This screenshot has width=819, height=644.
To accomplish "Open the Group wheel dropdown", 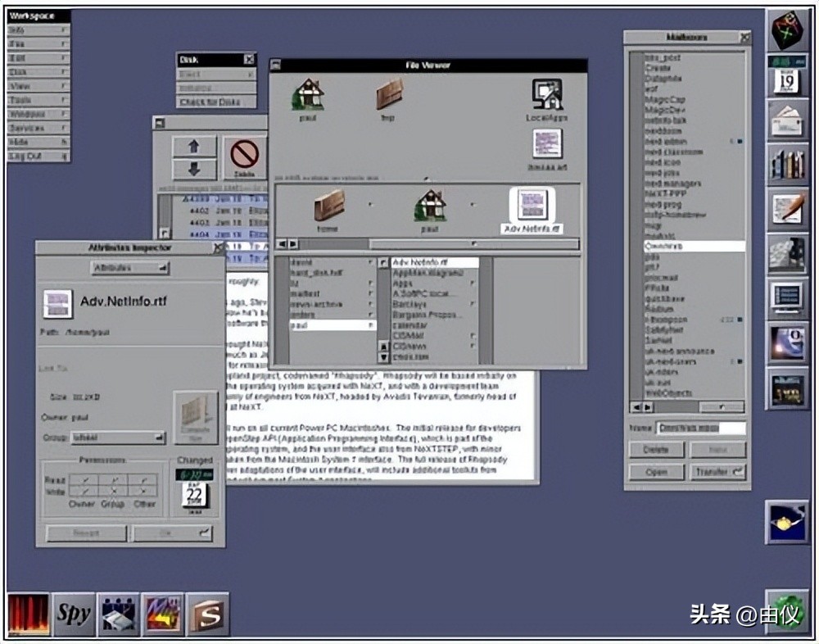I will [x=128, y=438].
